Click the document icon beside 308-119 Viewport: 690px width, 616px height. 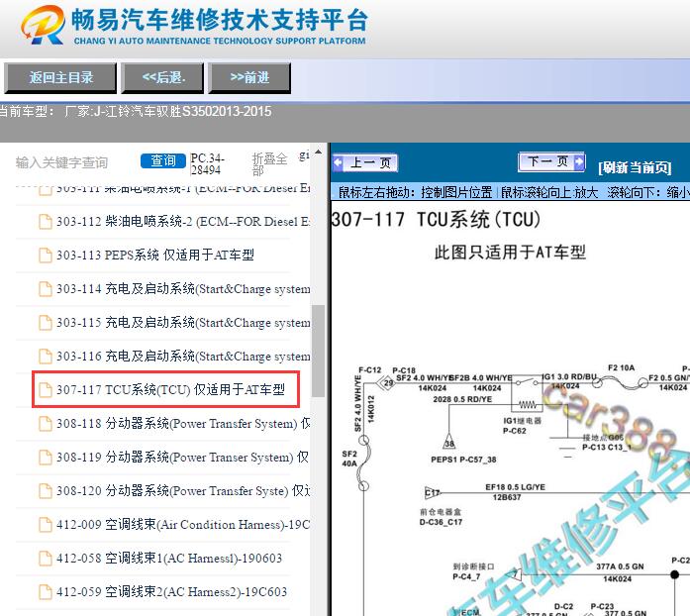coord(46,457)
